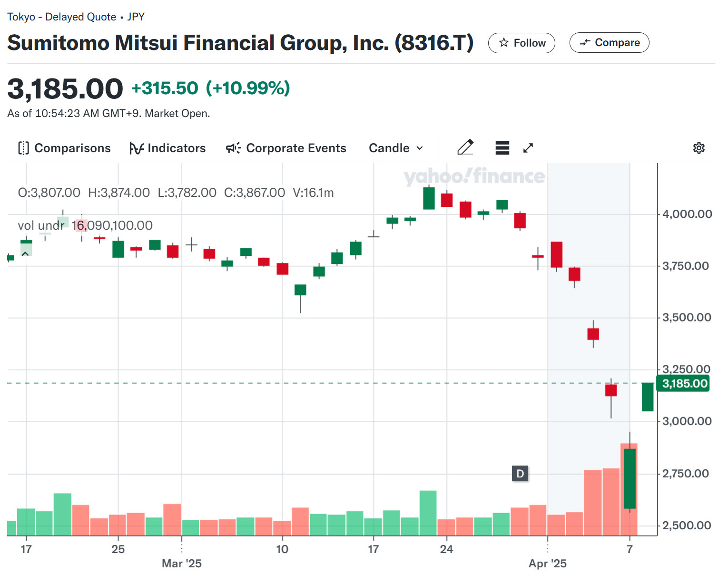
Task: Collapse the indicator panel caret
Action: (x=26, y=253)
